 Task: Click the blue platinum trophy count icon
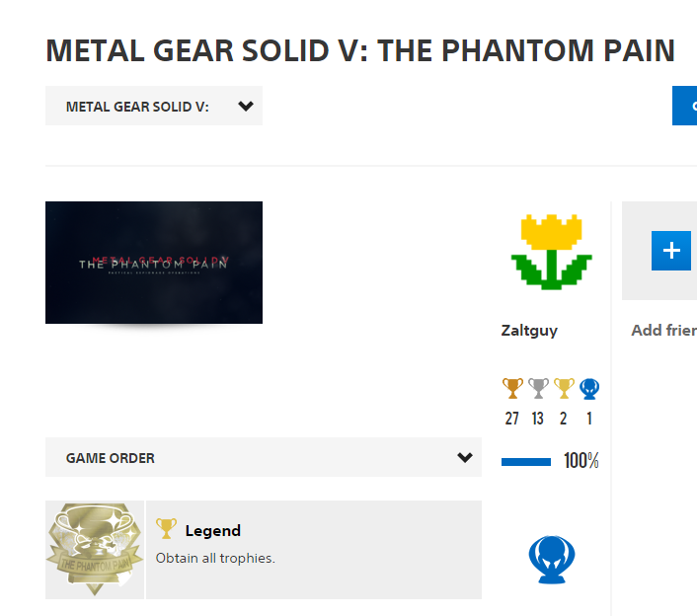589,389
